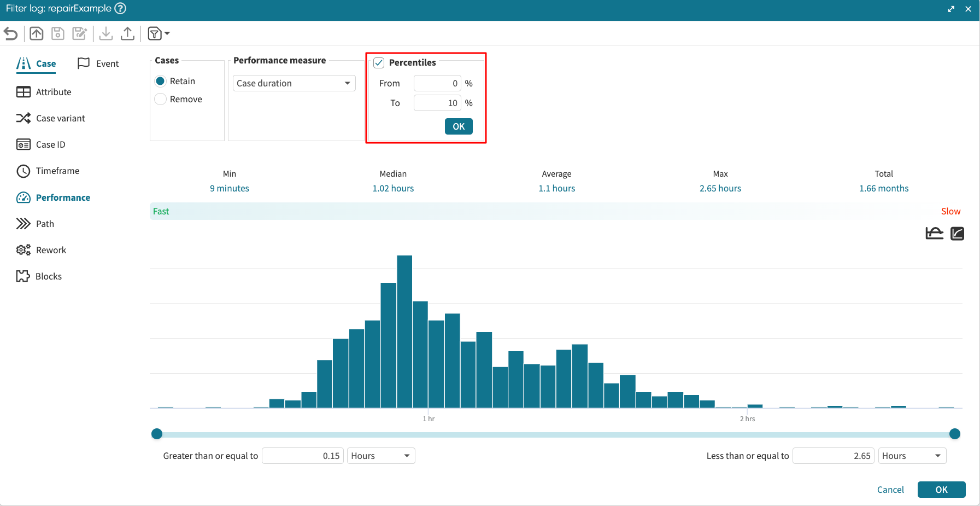
Task: Click the chart export icon beside the graph
Action: (957, 234)
